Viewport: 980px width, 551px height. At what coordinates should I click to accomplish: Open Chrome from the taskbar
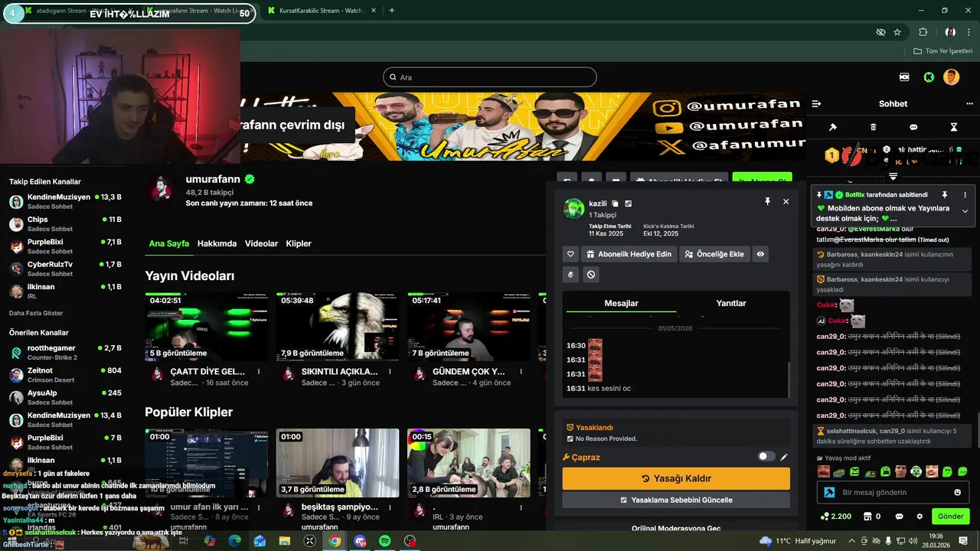(335, 541)
